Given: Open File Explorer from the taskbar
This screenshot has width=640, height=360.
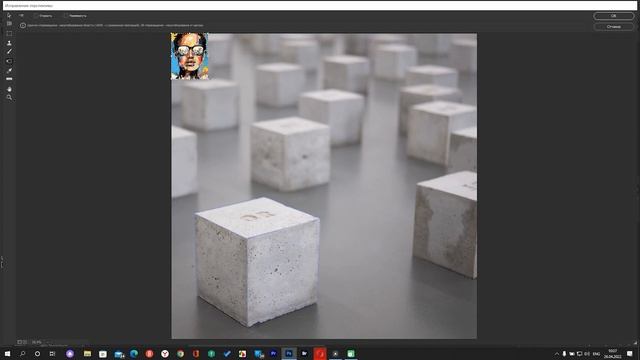Looking at the screenshot, I should click(87, 353).
